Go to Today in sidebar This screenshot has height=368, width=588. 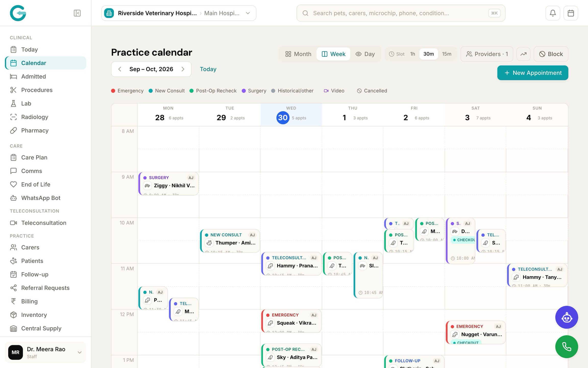45,49
